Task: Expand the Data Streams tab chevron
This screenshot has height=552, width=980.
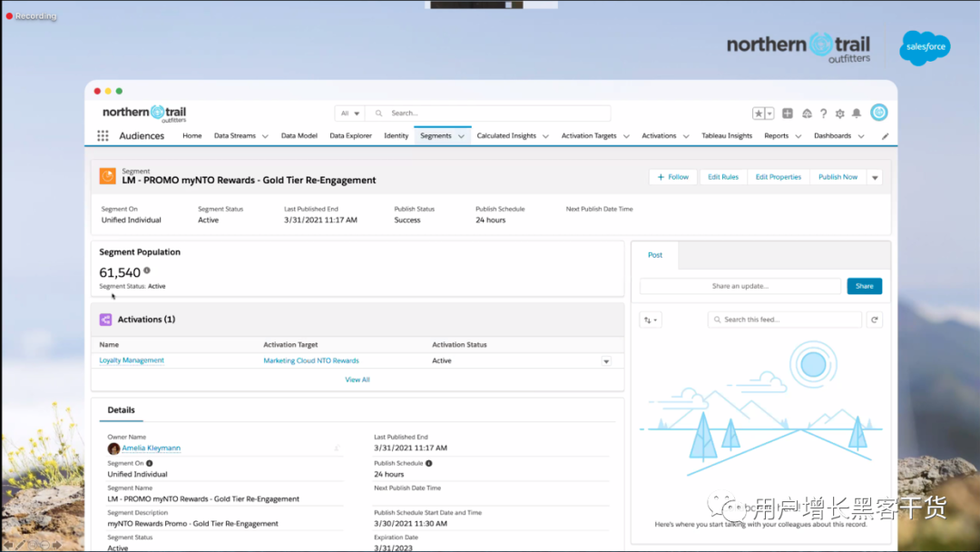Action: pos(265,136)
